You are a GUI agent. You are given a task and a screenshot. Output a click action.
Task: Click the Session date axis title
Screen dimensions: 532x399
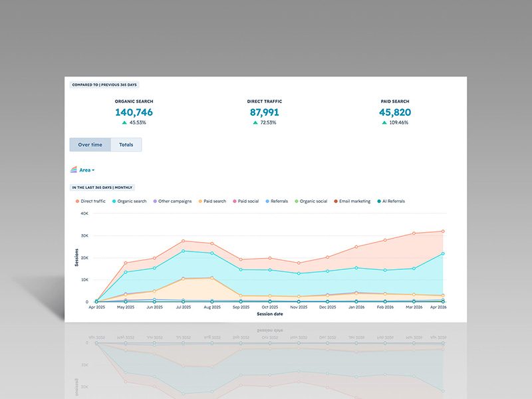click(x=270, y=314)
